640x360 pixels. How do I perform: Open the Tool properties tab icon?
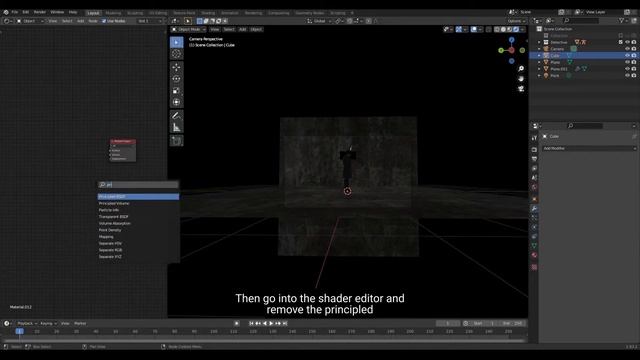534,138
